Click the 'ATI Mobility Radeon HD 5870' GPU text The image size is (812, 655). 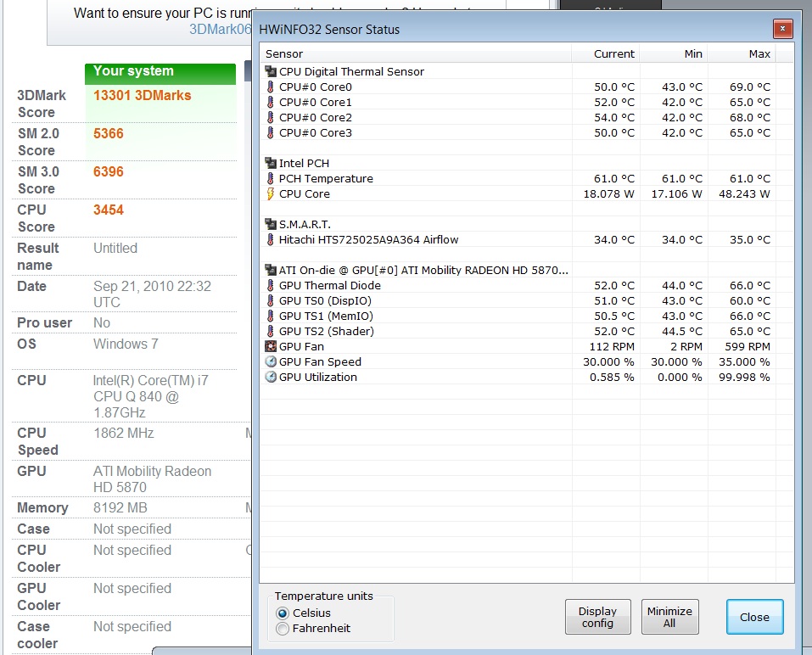click(x=152, y=479)
